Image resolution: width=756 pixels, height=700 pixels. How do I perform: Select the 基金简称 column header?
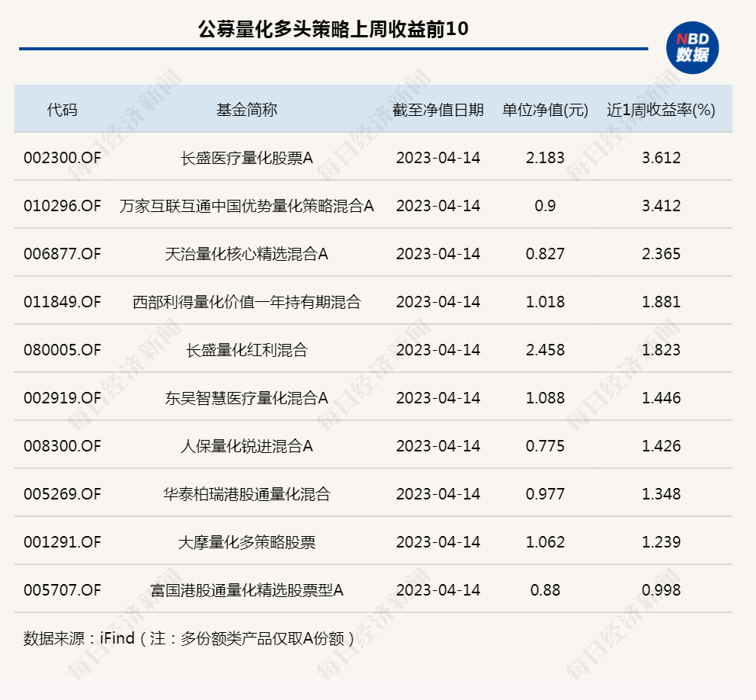coord(246,110)
